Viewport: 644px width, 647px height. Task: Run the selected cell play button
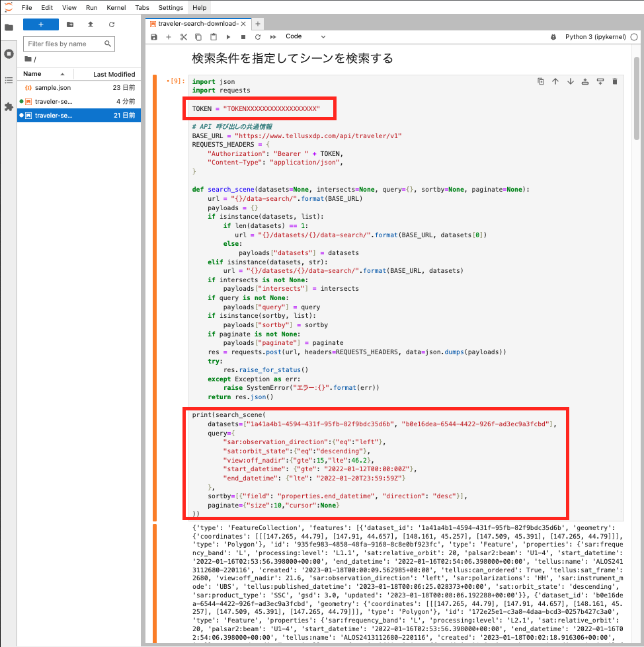coord(228,37)
